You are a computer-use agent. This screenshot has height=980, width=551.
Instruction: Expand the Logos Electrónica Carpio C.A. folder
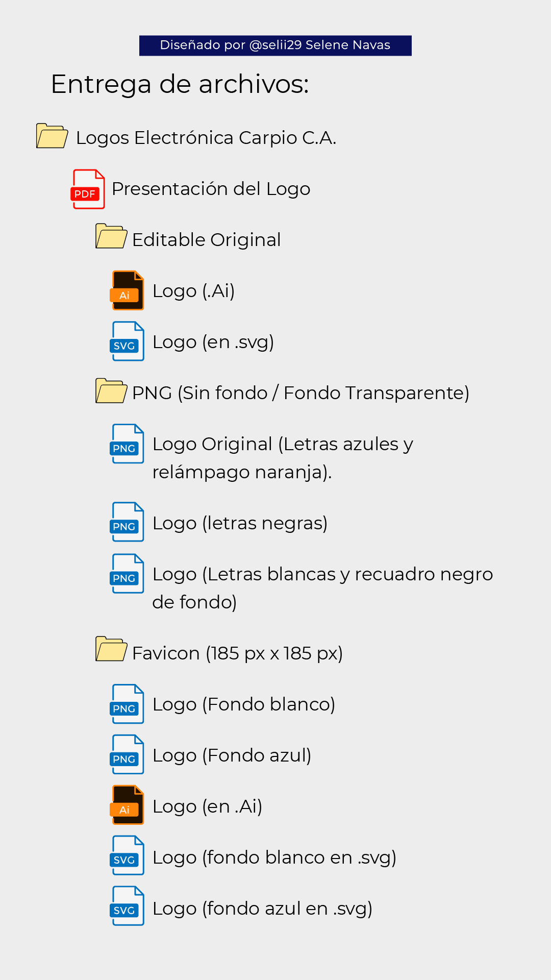(52, 136)
